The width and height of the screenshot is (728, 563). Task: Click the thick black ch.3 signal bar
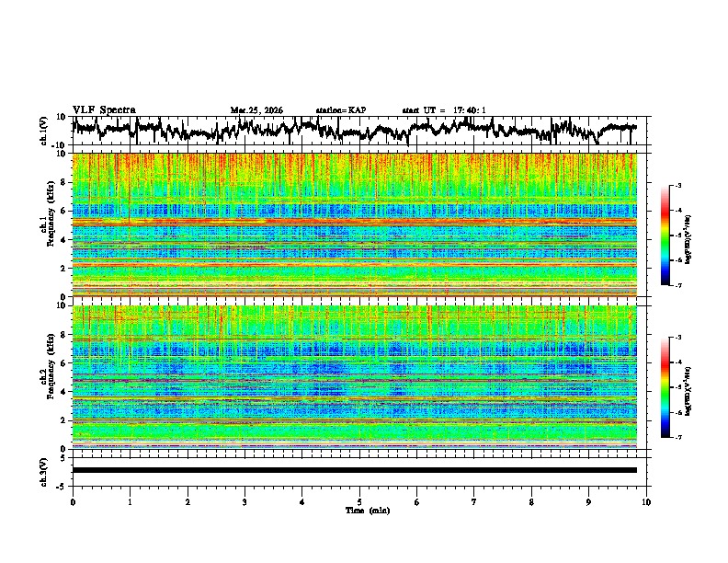354,470
